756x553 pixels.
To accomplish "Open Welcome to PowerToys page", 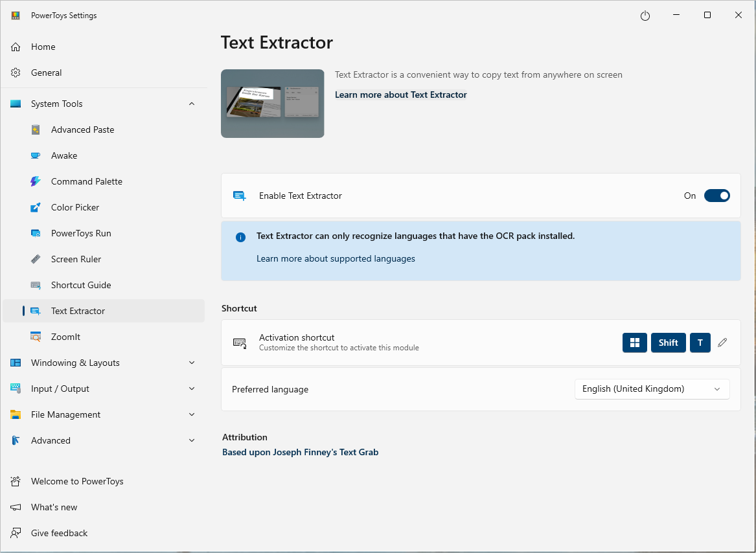I will 104,481.
